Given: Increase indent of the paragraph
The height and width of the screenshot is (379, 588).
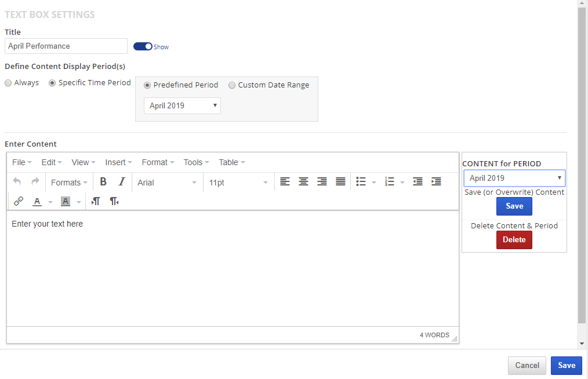Looking at the screenshot, I should pyautogui.click(x=436, y=182).
